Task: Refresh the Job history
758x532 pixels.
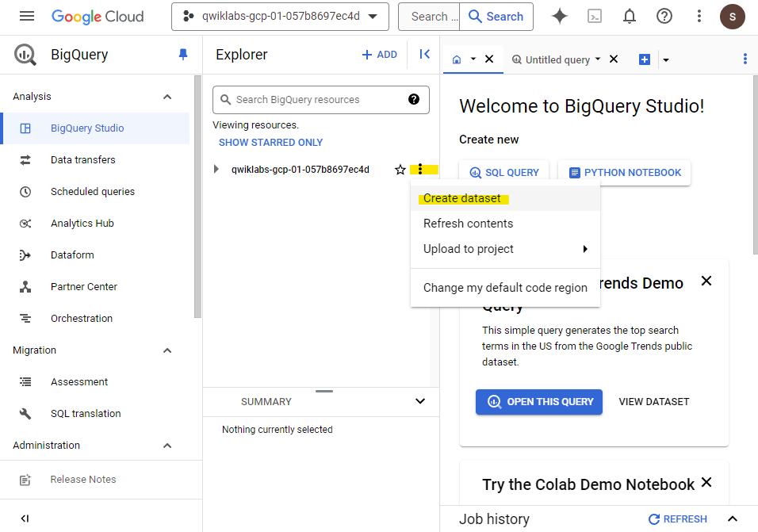Action: point(678,519)
